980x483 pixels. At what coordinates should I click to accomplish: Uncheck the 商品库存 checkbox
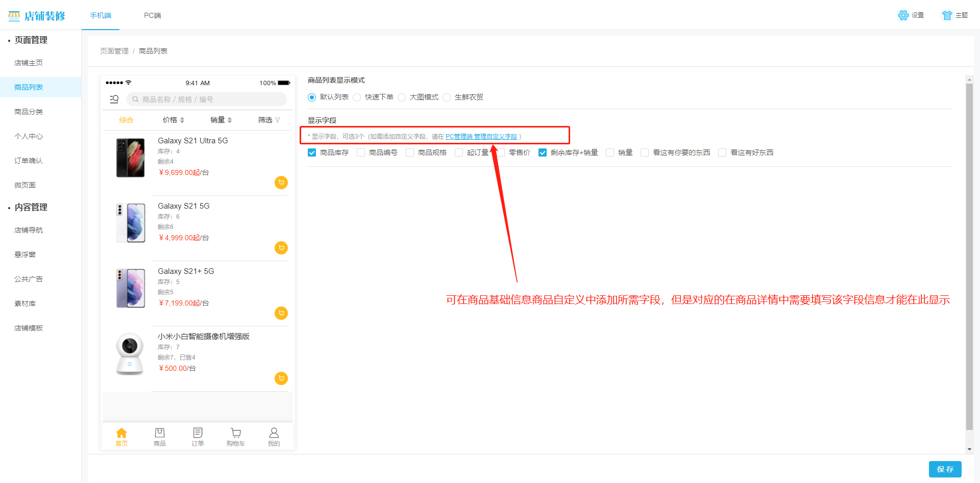tap(312, 152)
